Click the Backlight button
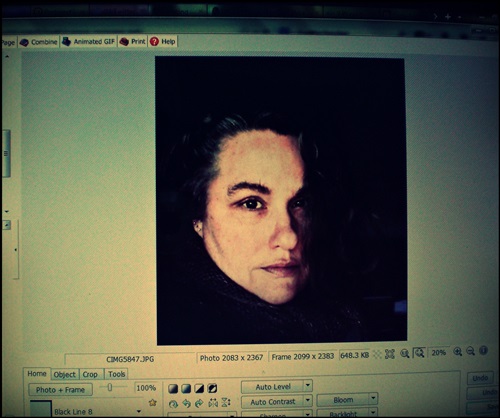 pyautogui.click(x=343, y=413)
